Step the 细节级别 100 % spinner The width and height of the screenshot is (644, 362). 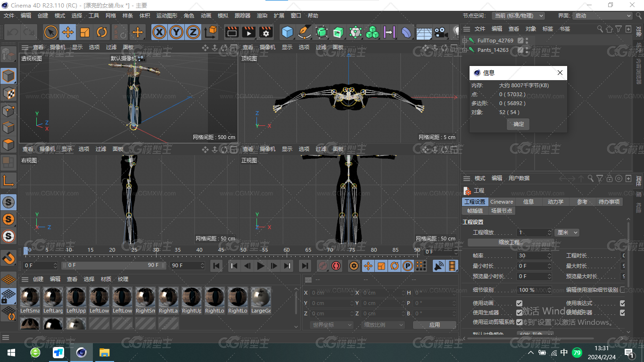tap(549, 290)
